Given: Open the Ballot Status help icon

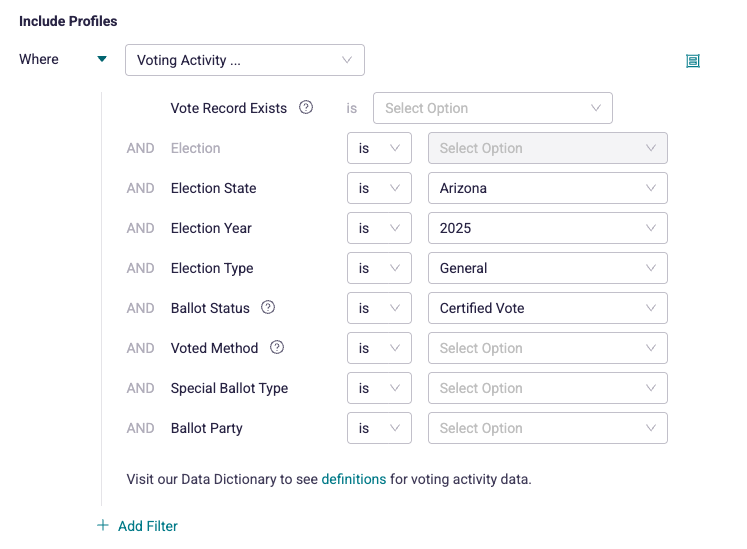Looking at the screenshot, I should point(268,307).
